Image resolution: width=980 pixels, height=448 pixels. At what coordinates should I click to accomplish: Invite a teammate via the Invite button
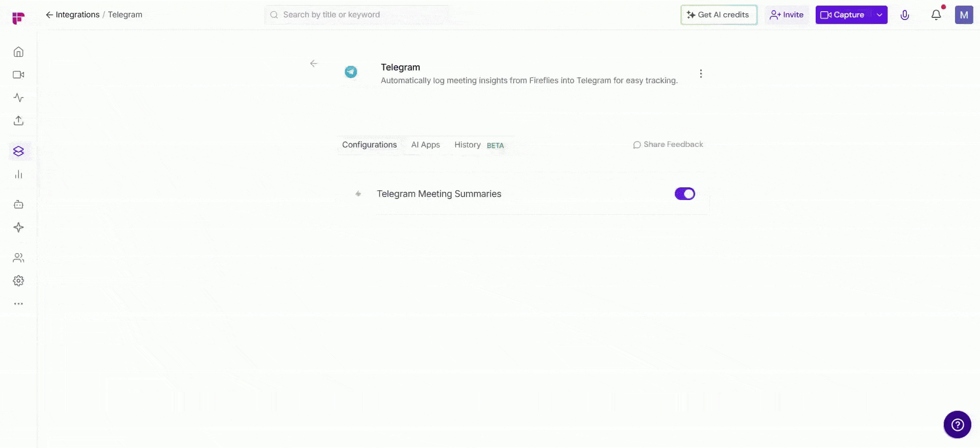787,15
